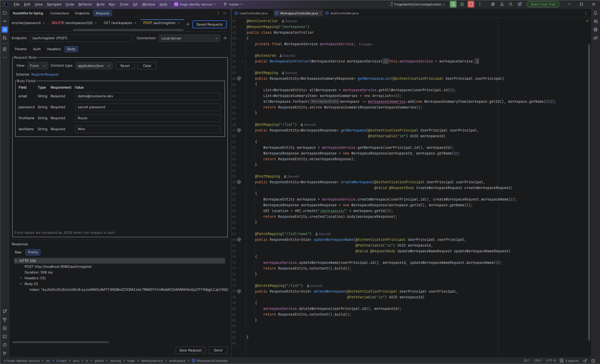Image resolution: width=600 pixels, height=364 pixels.
Task: Open the AuthController.java editor tab
Action: 344,13
